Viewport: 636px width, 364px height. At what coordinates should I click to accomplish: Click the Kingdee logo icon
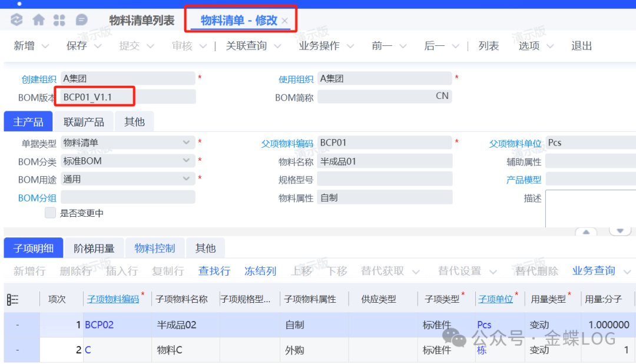tap(16, 21)
